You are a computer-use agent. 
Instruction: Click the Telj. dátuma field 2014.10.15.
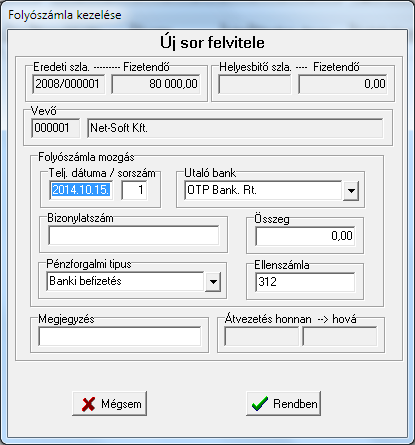tap(81, 190)
